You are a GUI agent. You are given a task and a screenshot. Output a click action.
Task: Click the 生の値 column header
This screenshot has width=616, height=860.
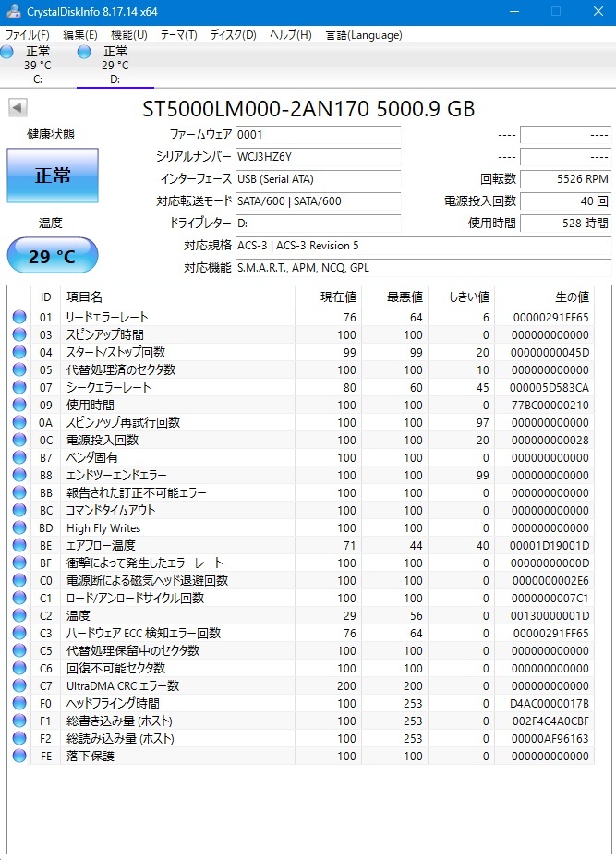point(544,297)
